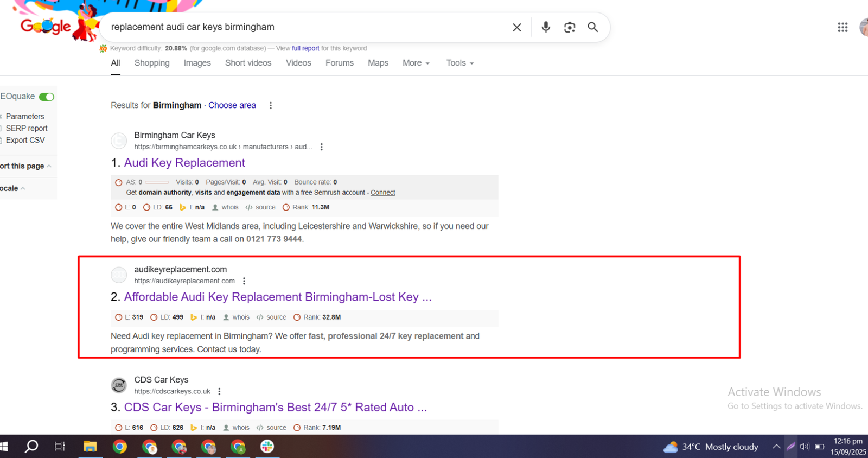Open the Google apps grid icon
The image size is (868, 458).
click(x=842, y=27)
